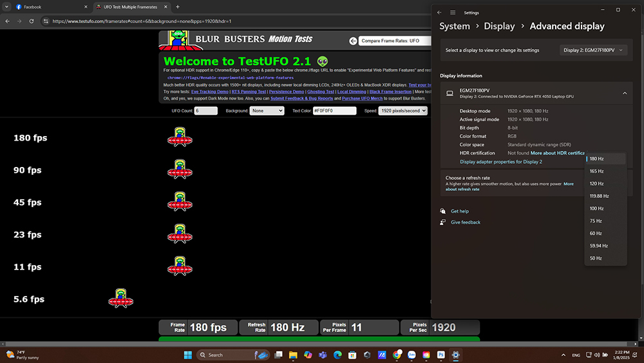Click the Text Color field showing #F0F0F0
644x363 pixels.
tap(334, 111)
